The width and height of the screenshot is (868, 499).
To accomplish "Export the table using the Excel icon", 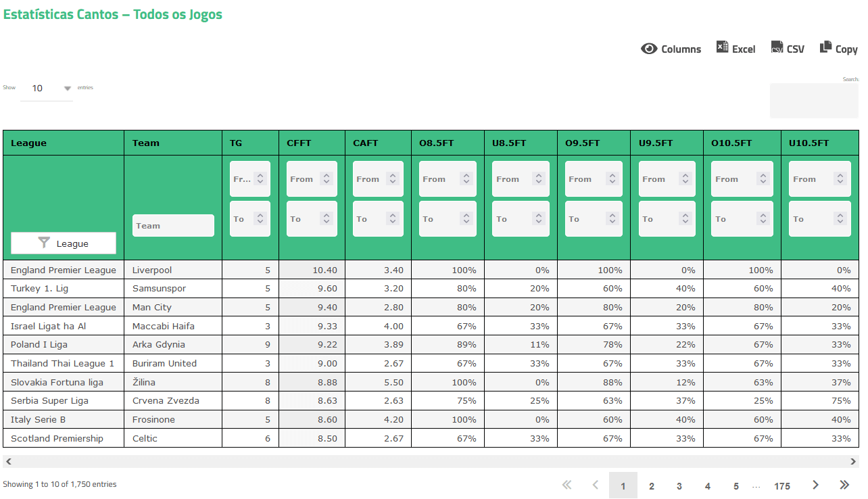I will [x=722, y=48].
